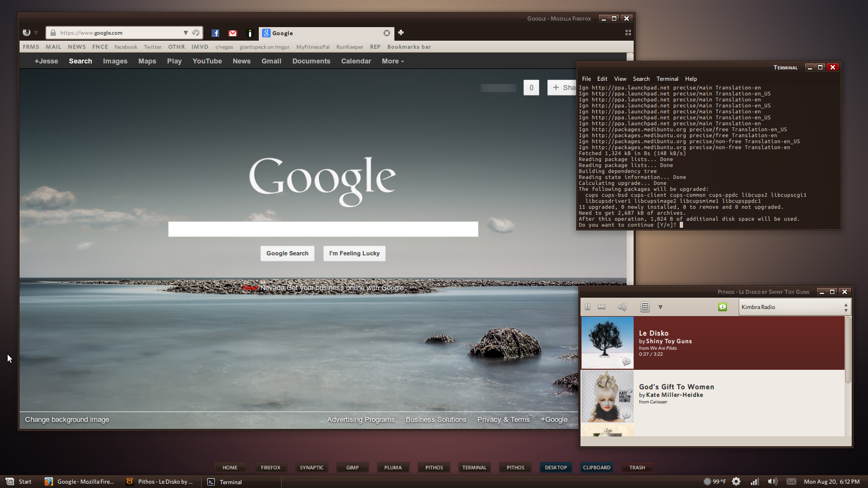
Task: Open the mail envelope tray indicator
Action: [792, 481]
